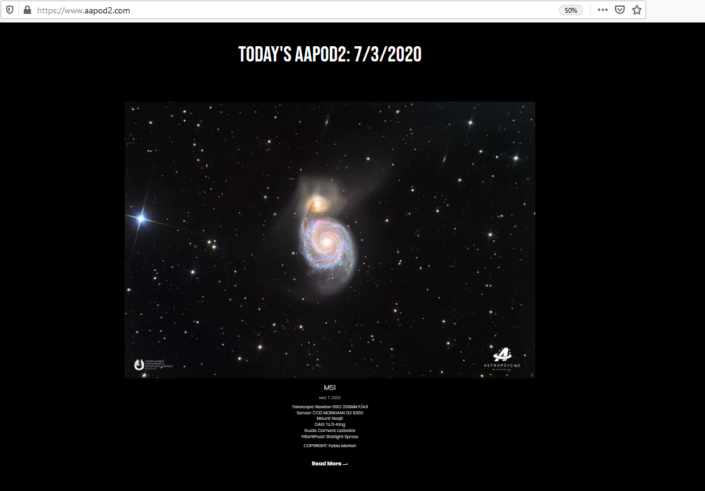Save page to Pocket icon
Image resolution: width=705 pixels, height=491 pixels.
pyautogui.click(x=620, y=10)
